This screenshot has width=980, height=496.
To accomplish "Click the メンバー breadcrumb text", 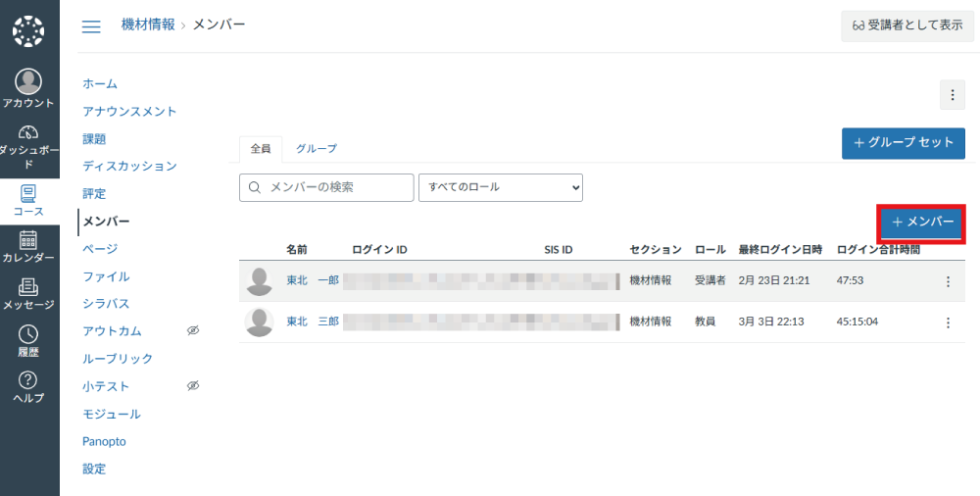I will click(x=219, y=25).
